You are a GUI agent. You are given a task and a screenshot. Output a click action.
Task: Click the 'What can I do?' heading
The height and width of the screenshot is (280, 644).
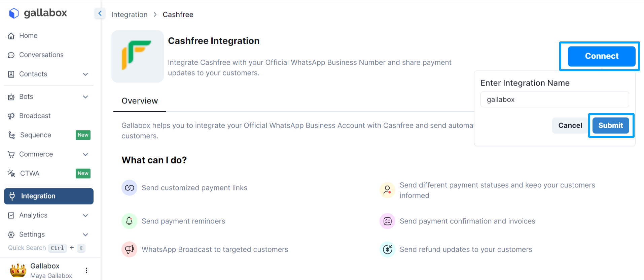154,160
